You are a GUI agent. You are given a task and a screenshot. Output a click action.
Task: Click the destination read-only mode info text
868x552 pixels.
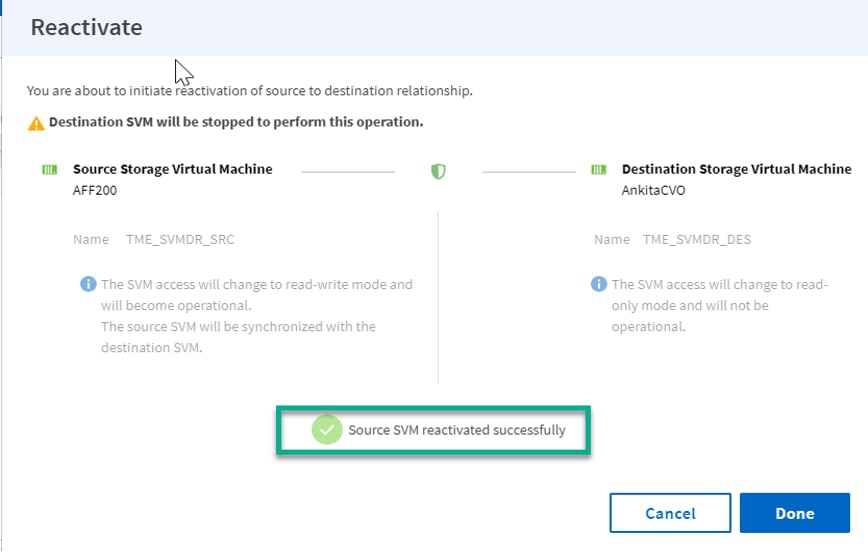point(719,305)
